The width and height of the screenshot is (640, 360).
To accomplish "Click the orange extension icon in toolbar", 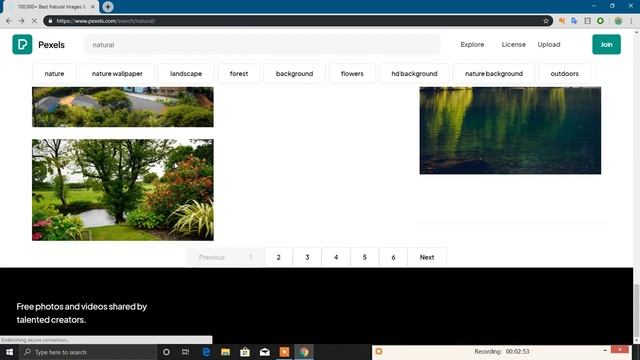I will (x=562, y=21).
